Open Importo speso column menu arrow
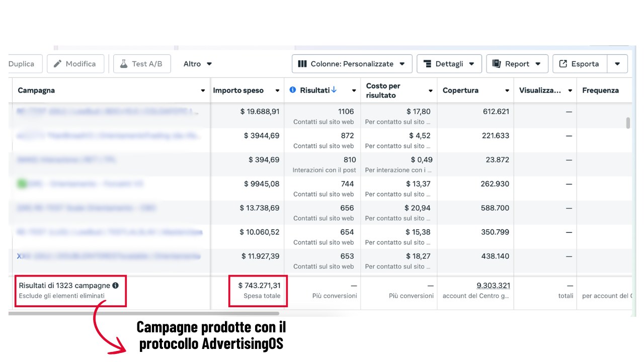The width and height of the screenshot is (644, 362). [x=277, y=90]
